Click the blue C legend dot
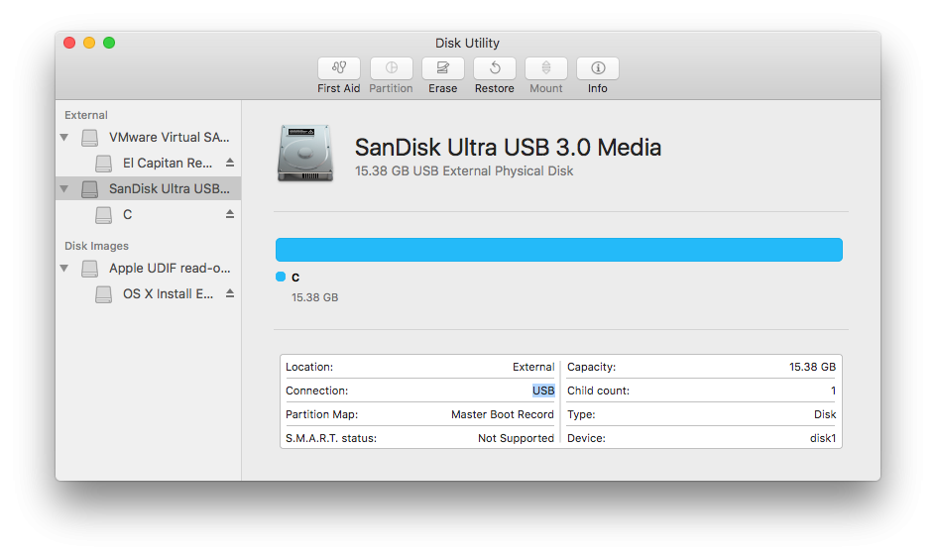Viewport: 936px width, 560px height. pyautogui.click(x=281, y=277)
